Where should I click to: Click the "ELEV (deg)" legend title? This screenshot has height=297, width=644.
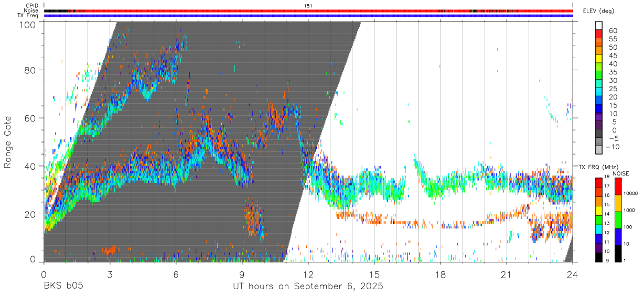[x=598, y=11]
